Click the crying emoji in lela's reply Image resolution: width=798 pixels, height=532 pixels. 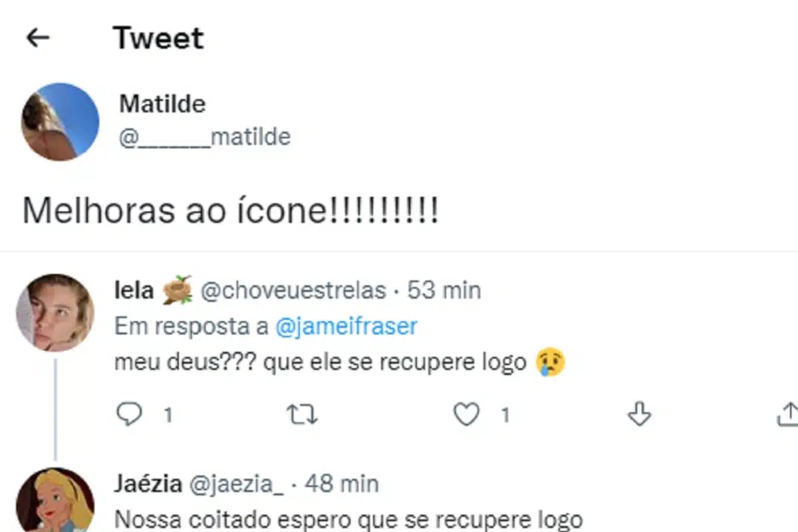coord(550,363)
